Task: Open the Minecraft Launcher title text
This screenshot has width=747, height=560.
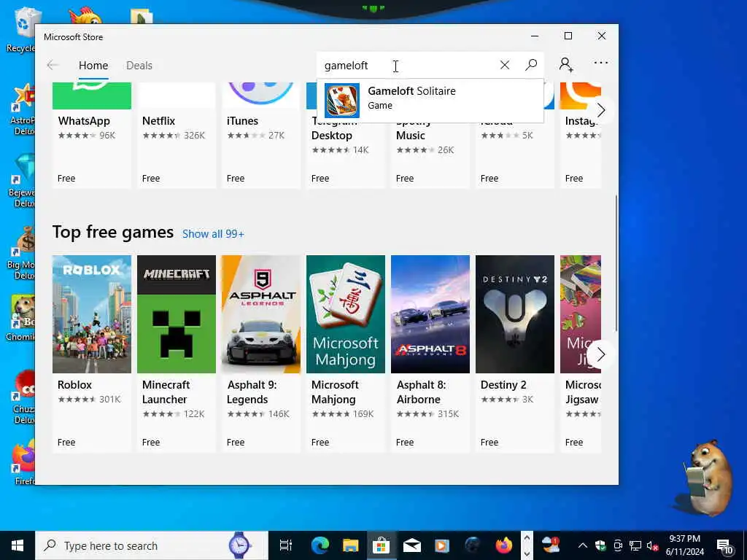Action: click(x=166, y=392)
